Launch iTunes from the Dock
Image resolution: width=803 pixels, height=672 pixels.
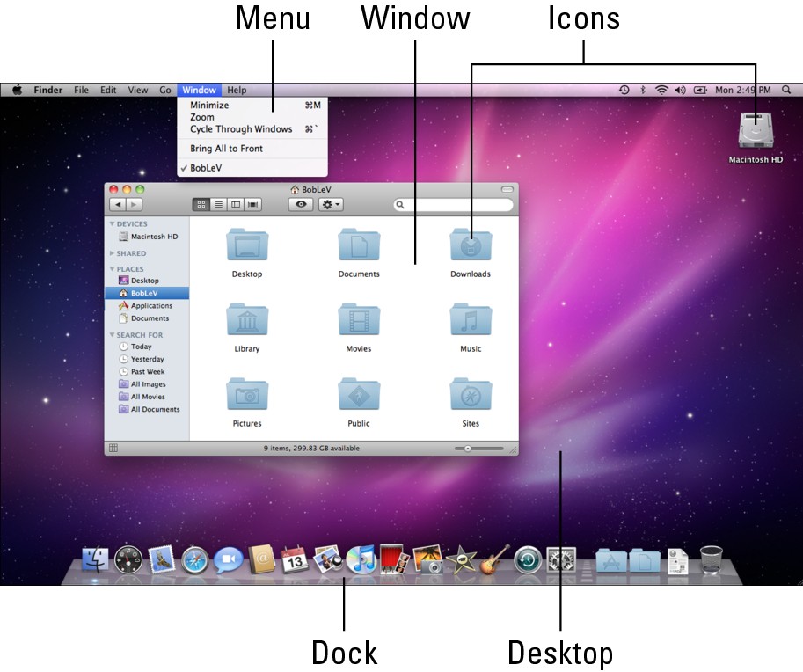pyautogui.click(x=361, y=559)
